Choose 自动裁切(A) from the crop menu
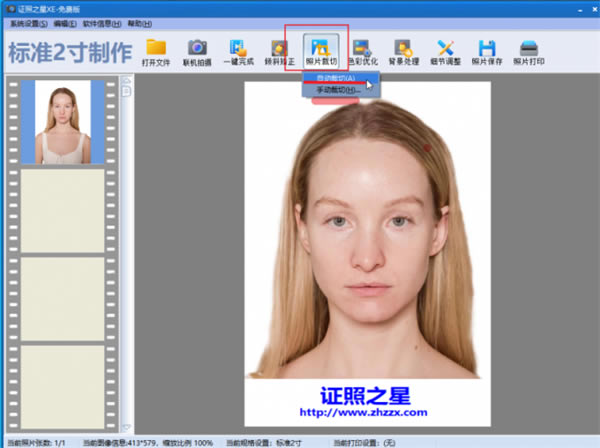Image resolution: width=600 pixels, height=448 pixels. (341, 78)
